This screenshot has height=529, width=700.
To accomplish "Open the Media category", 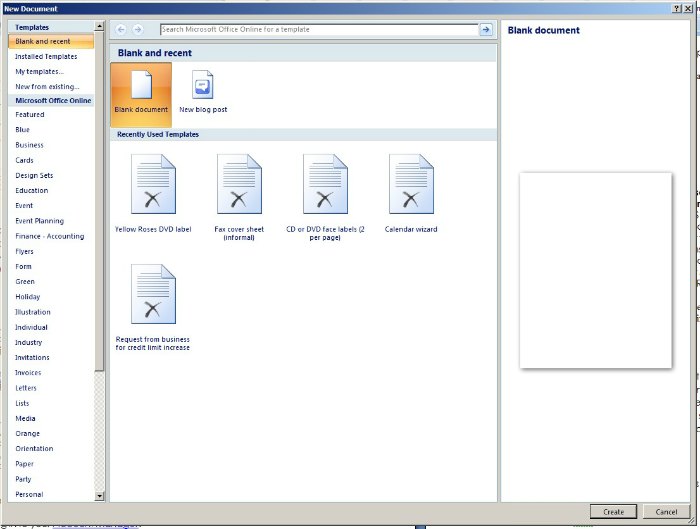I will tap(25, 418).
